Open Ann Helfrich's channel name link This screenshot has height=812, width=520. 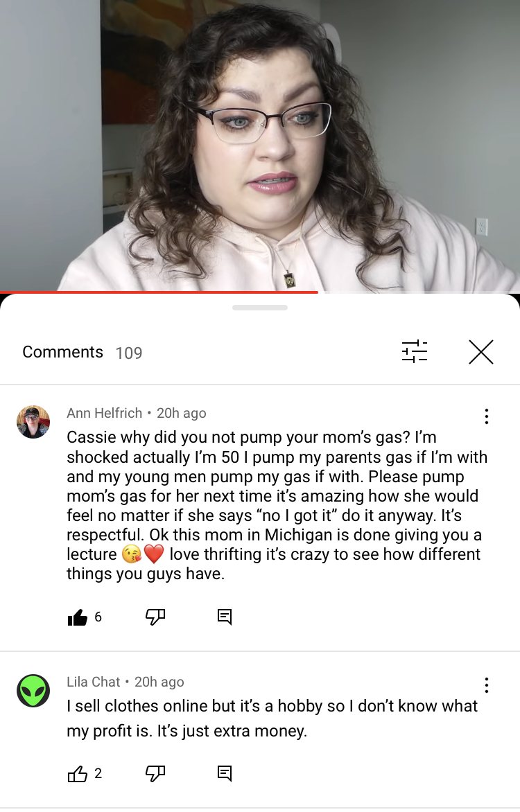tap(104, 413)
